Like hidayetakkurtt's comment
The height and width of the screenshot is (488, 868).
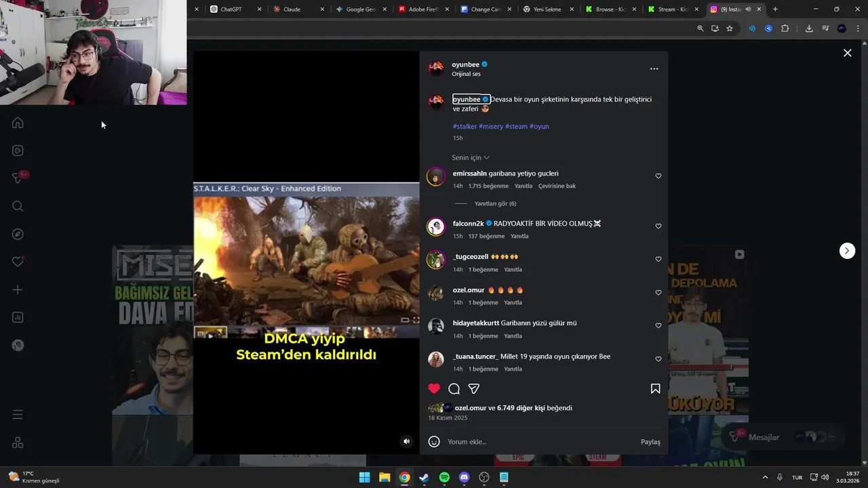[x=658, y=326]
